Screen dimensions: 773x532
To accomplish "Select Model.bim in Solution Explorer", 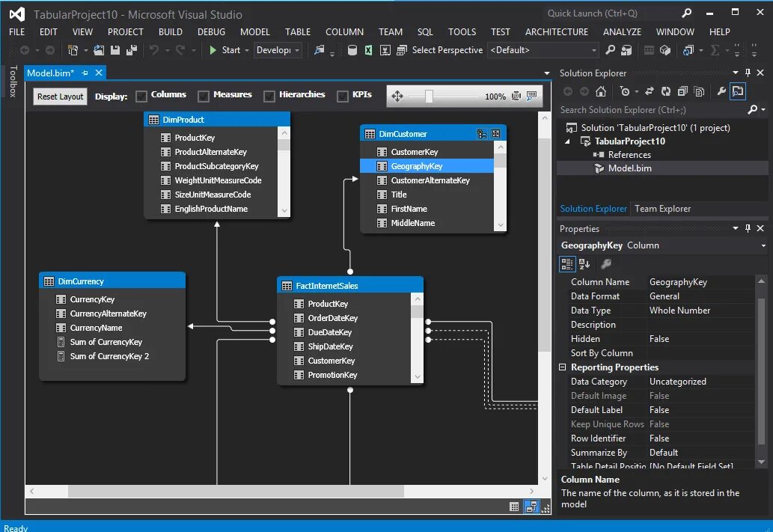I will click(x=629, y=168).
